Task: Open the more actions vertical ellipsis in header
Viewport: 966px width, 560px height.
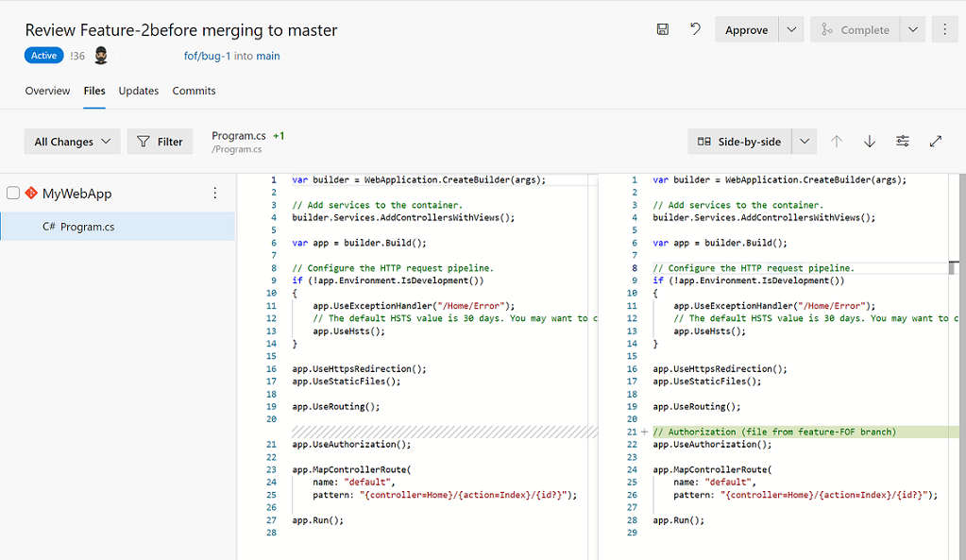Action: (x=944, y=29)
